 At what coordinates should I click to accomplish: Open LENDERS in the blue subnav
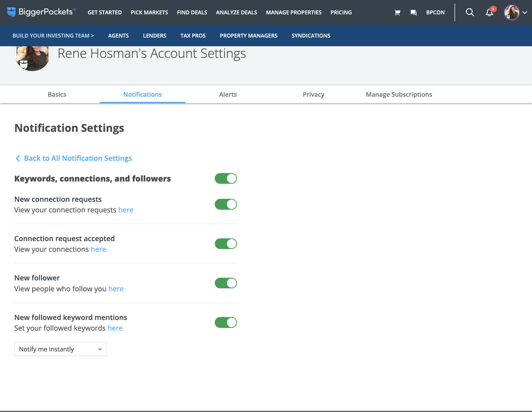(x=155, y=36)
